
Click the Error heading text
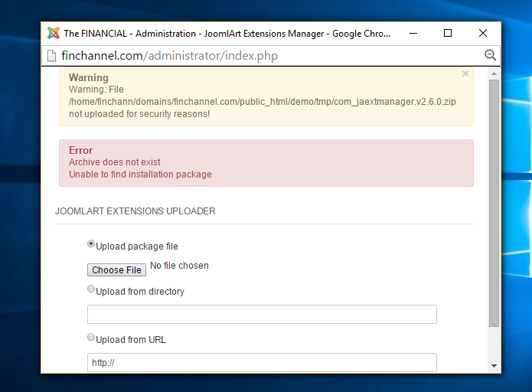click(x=80, y=150)
